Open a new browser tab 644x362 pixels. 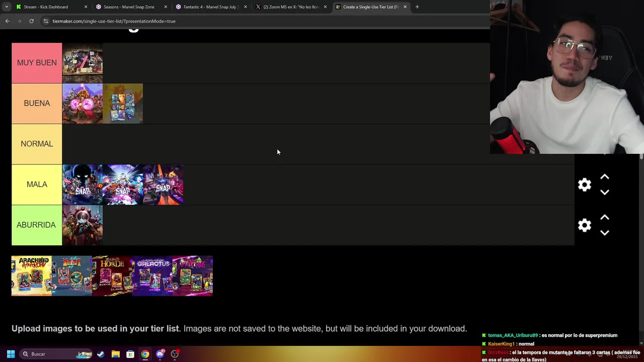417,7
